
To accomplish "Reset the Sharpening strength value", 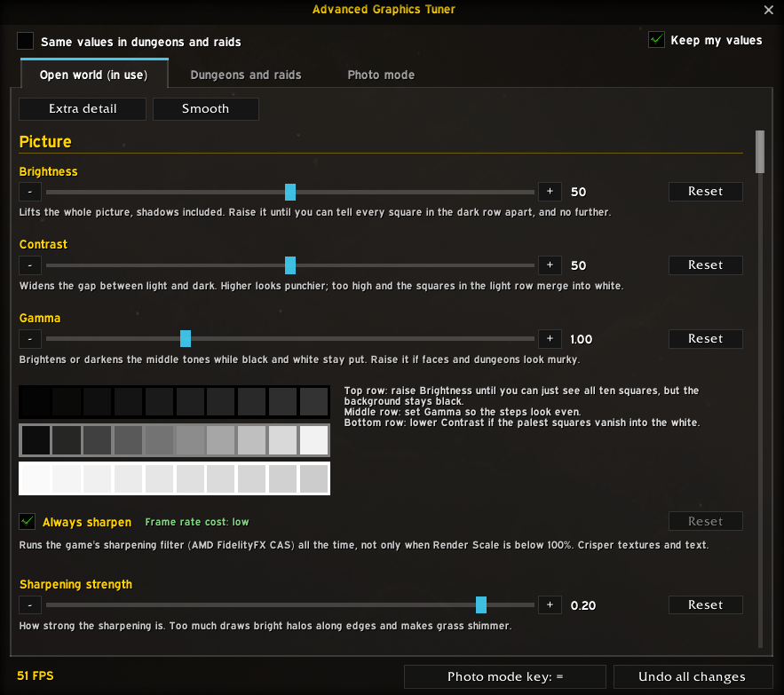I will click(x=706, y=605).
